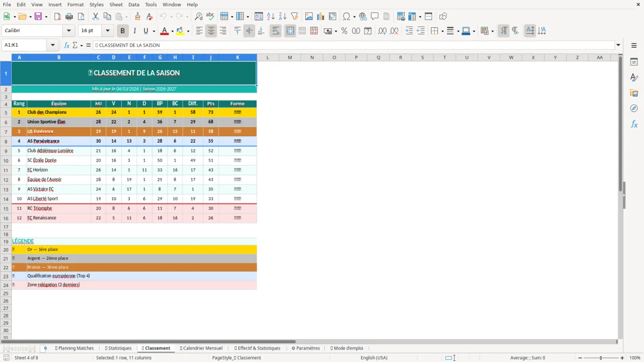The image size is (644, 362).
Task: Toggle Align Left
Action: [x=199, y=31]
